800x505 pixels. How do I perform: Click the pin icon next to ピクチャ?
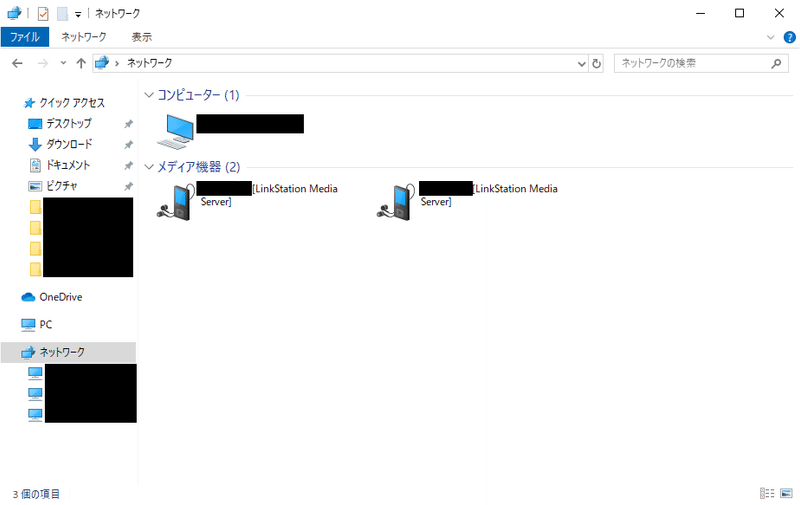pyautogui.click(x=129, y=187)
